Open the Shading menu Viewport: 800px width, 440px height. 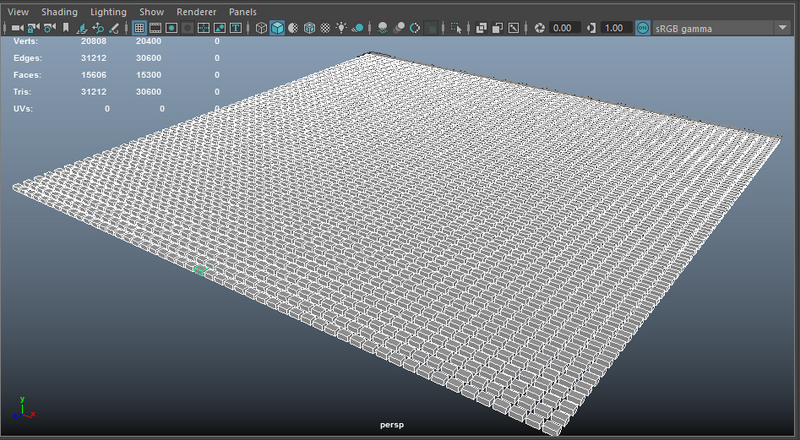tap(59, 12)
